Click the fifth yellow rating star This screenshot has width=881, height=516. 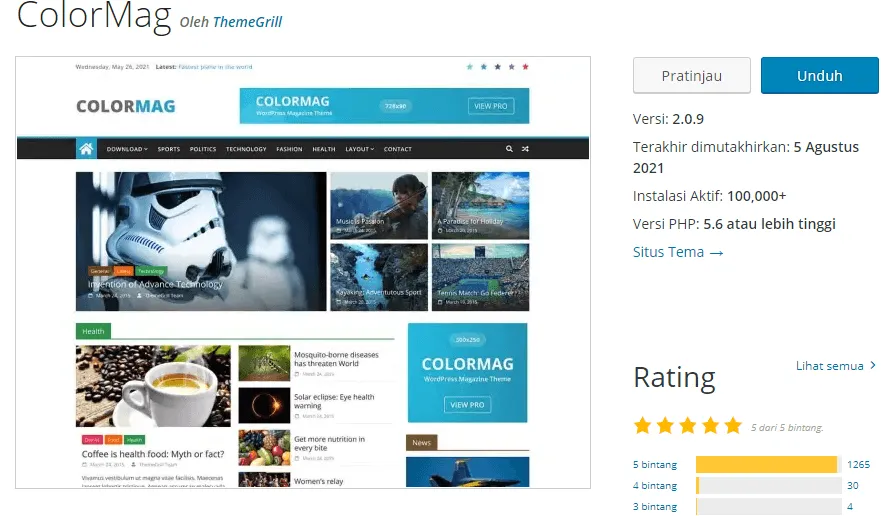tap(733, 426)
